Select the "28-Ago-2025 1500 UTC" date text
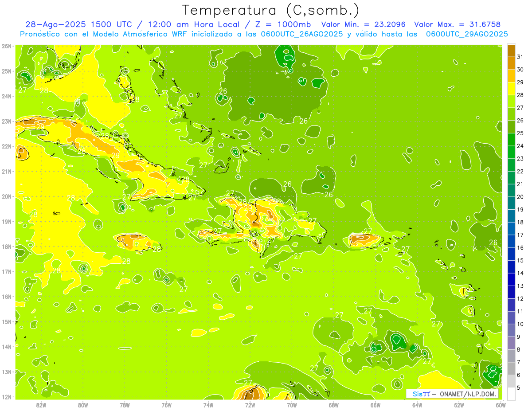Image resolution: width=532 pixels, height=411 pixels. click(78, 24)
